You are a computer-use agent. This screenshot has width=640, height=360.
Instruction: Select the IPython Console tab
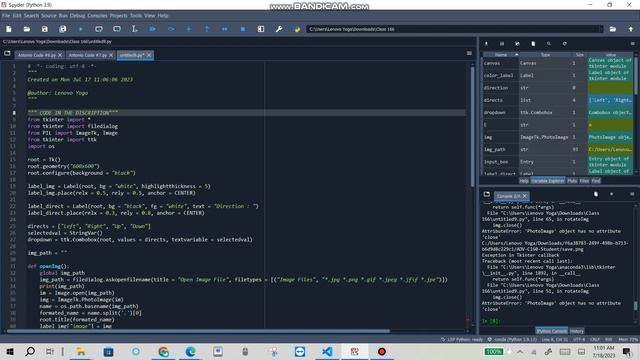551,331
